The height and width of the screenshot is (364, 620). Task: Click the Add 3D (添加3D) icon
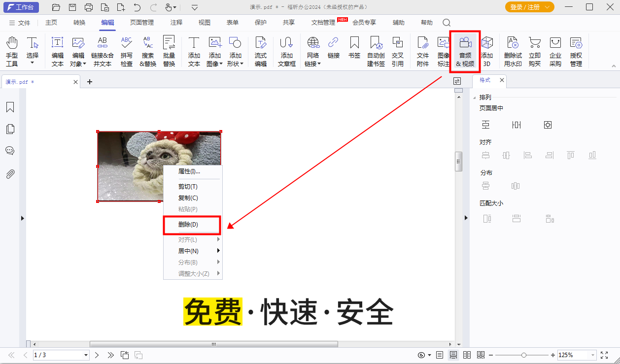pos(487,51)
